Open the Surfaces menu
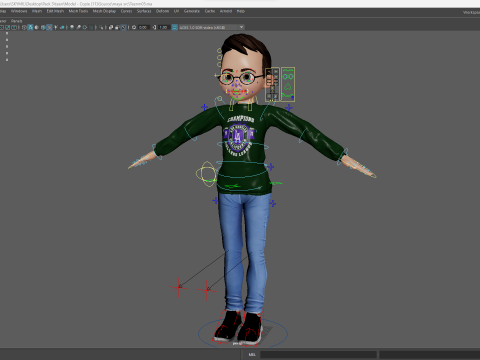The height and width of the screenshot is (360, 480). [x=144, y=11]
